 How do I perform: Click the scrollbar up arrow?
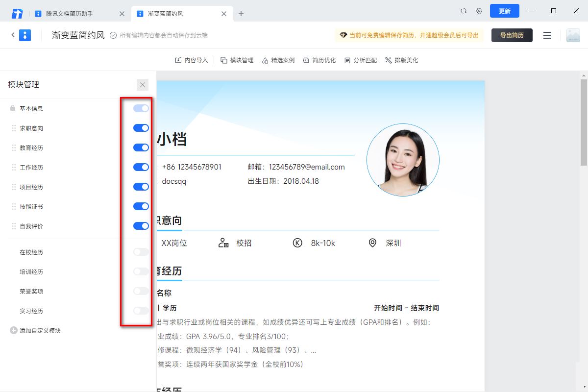click(x=584, y=75)
